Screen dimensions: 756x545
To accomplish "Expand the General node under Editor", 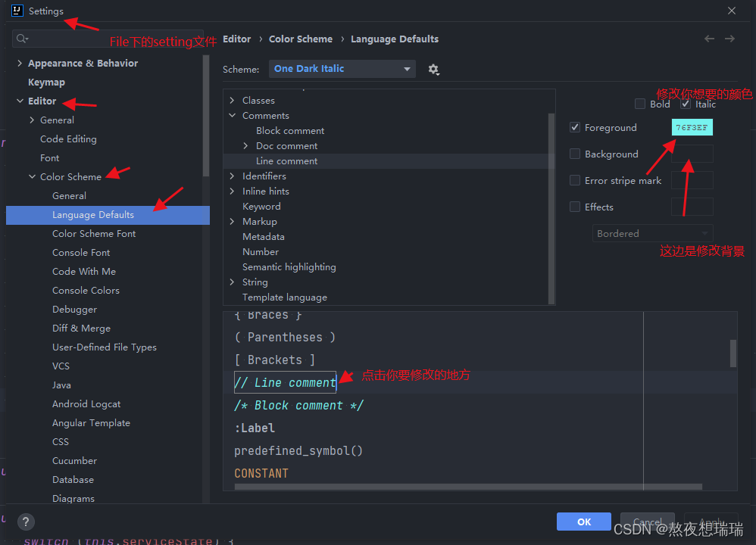I will click(32, 120).
